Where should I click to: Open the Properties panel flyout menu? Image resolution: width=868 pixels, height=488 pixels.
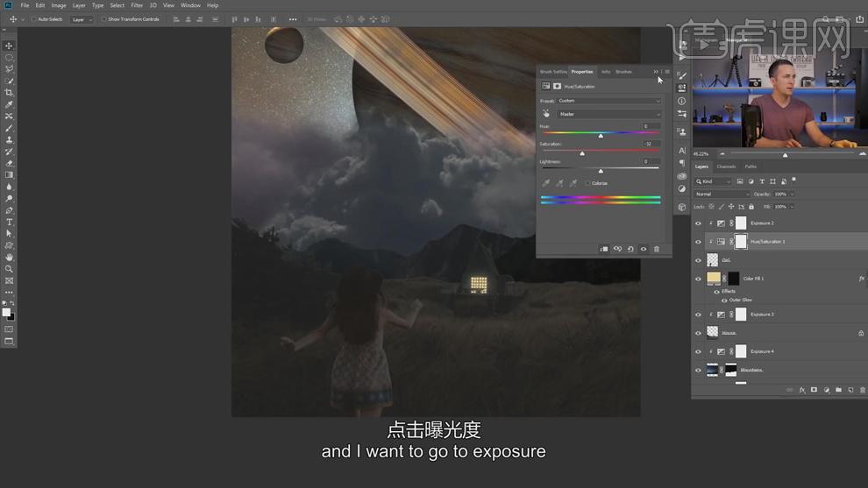(x=667, y=72)
